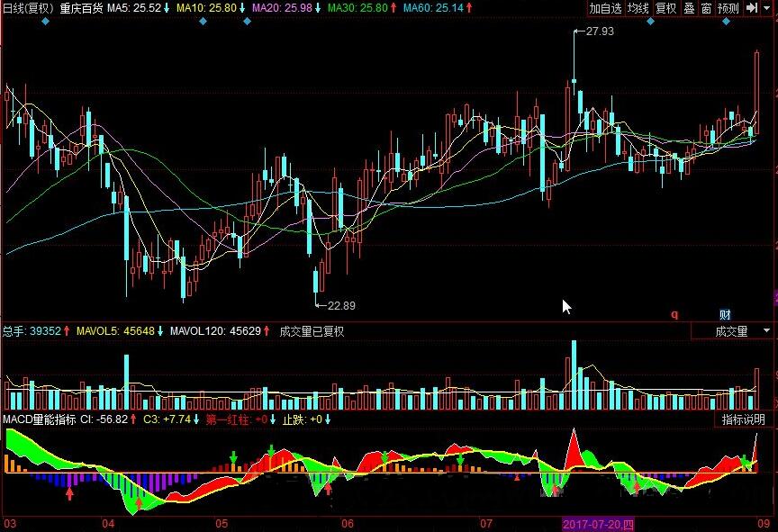Click the 窗 window button in toolbar
778x532 pixels.
tap(706, 8)
